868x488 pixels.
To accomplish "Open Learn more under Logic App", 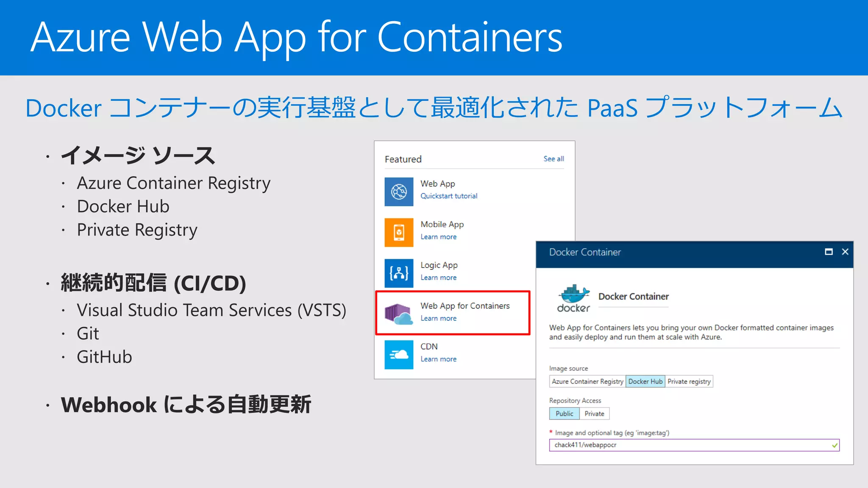I will point(439,277).
